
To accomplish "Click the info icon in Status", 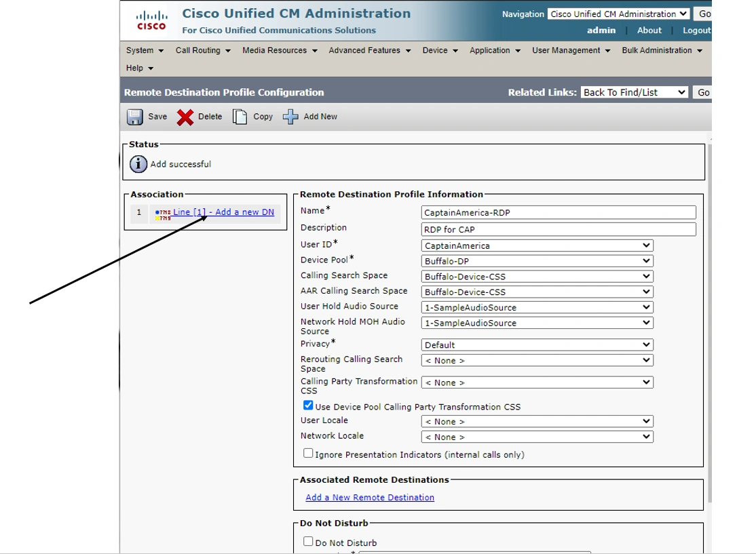I will (138, 164).
